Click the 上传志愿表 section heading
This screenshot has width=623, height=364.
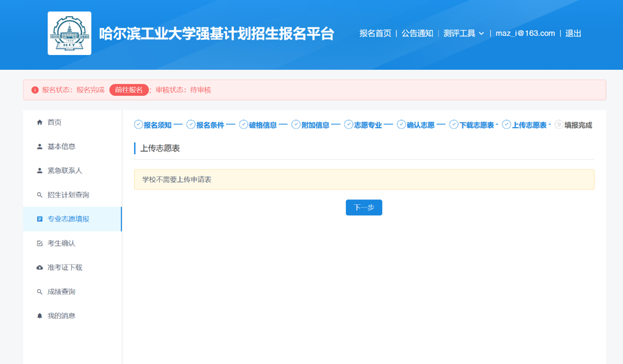(x=160, y=148)
